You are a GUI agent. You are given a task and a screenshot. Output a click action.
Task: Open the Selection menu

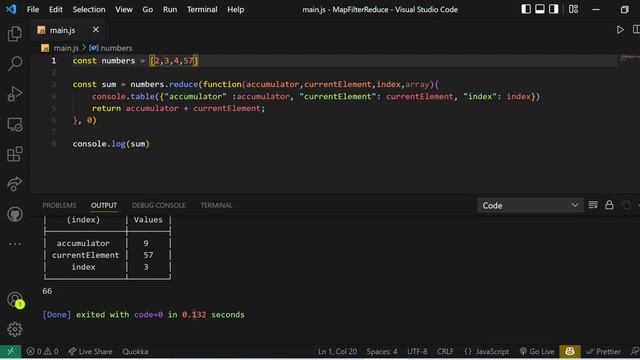coord(89,9)
